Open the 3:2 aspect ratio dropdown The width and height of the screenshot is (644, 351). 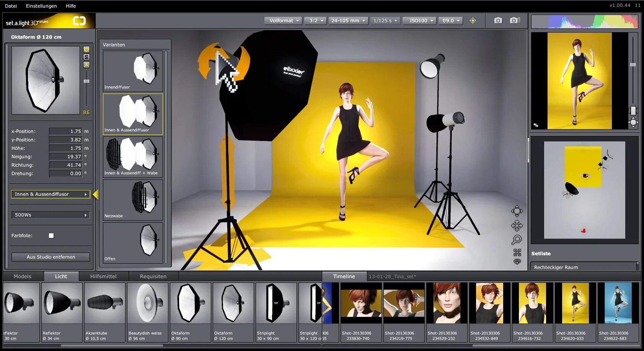[x=315, y=21]
